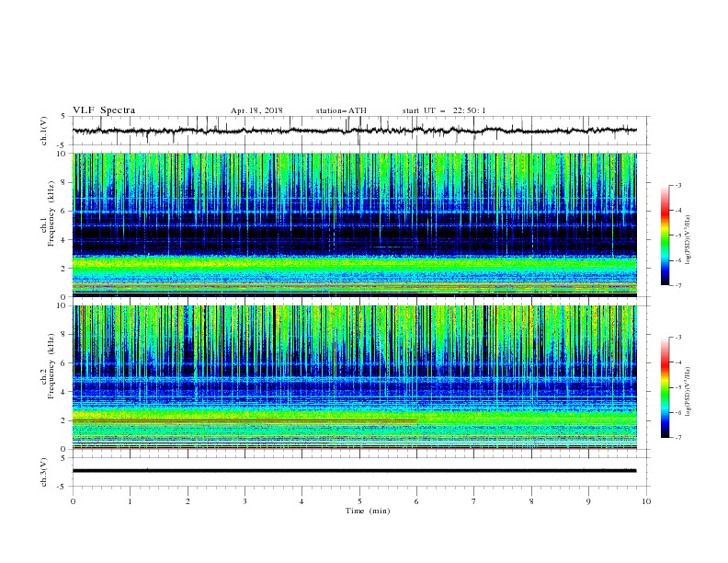The width and height of the screenshot is (728, 563).
Task: Click the '-3' label on the ch.1 color scale
Action: [678, 185]
